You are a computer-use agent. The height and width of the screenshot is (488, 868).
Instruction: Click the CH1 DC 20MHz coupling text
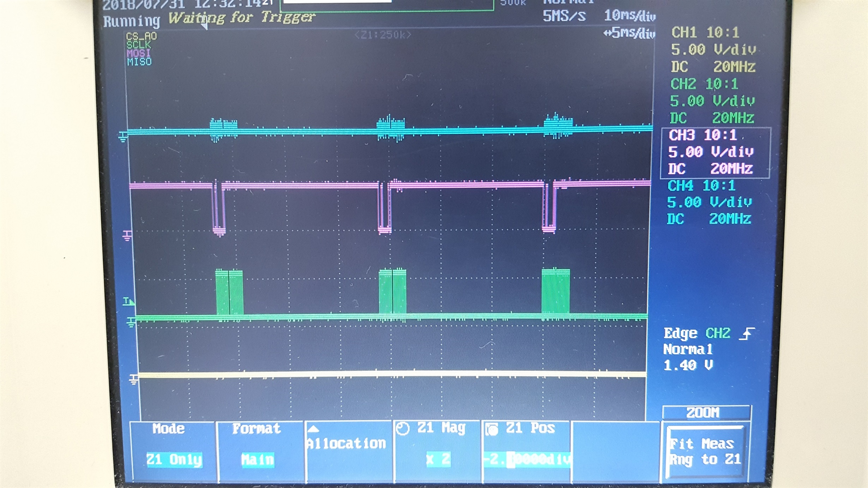(713, 67)
